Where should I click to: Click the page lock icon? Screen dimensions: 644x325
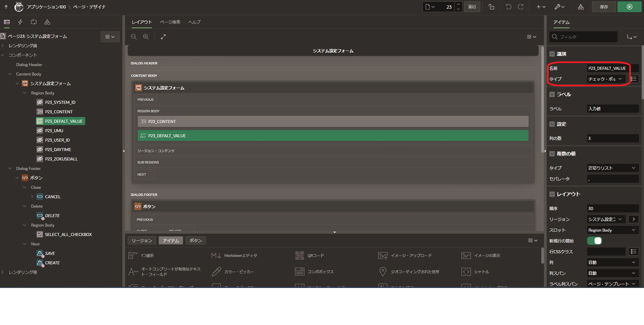point(491,7)
